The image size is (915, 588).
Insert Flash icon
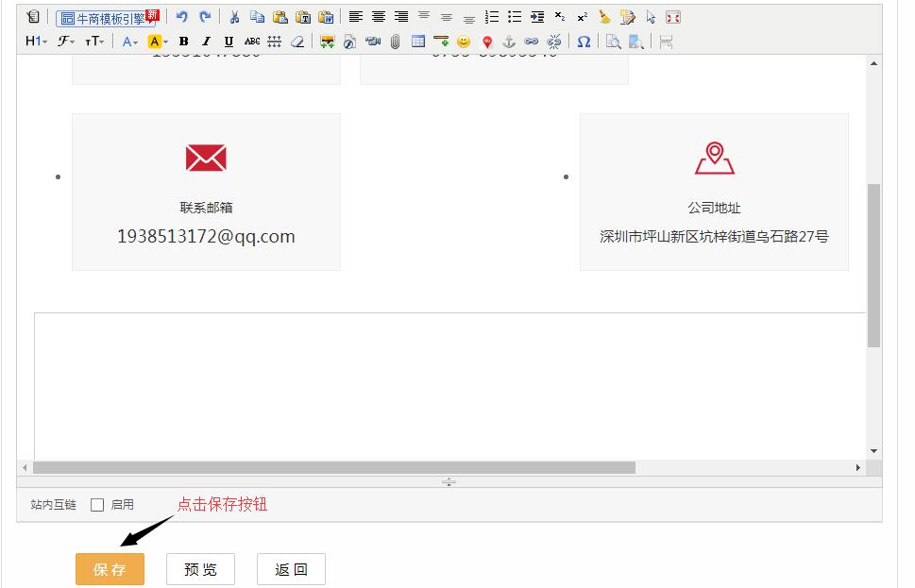click(x=349, y=41)
